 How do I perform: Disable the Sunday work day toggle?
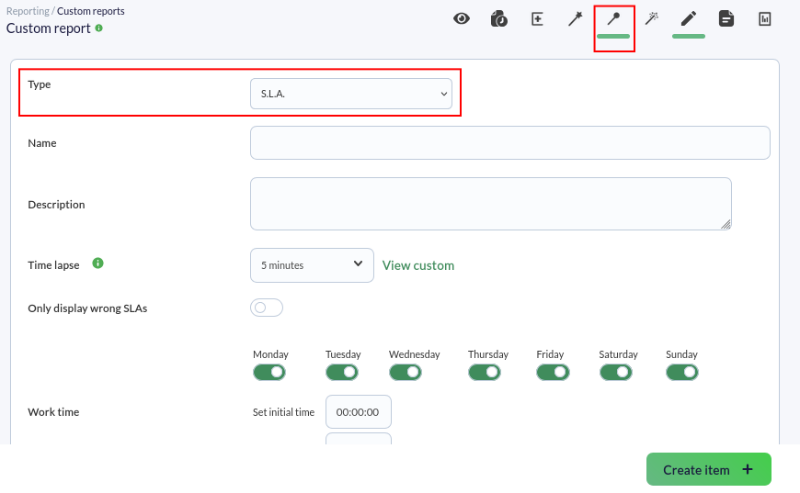pyautogui.click(x=682, y=373)
